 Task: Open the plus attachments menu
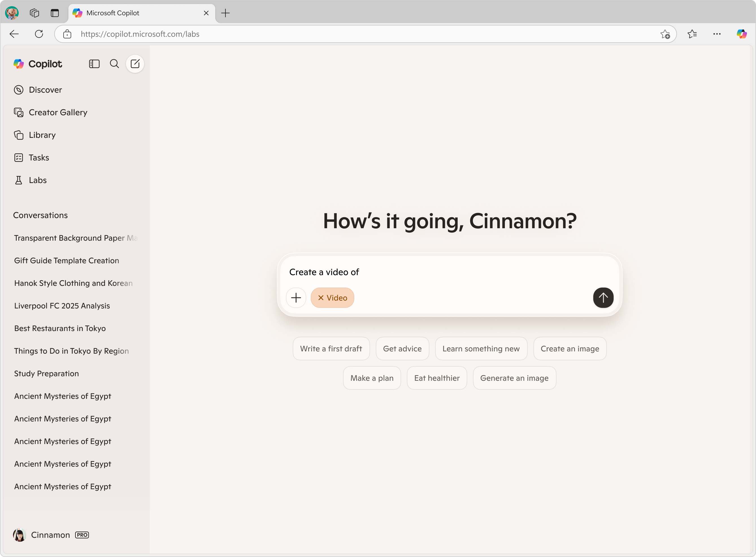[296, 297]
